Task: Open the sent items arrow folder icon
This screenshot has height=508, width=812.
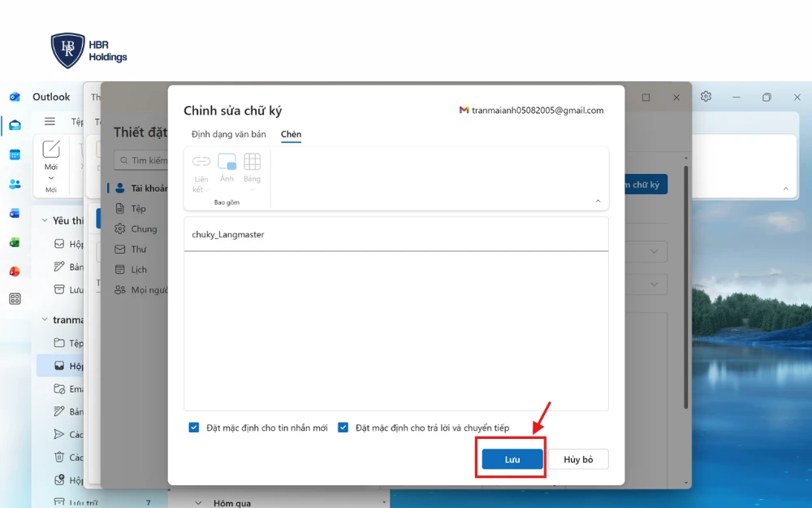Action: coord(59,434)
